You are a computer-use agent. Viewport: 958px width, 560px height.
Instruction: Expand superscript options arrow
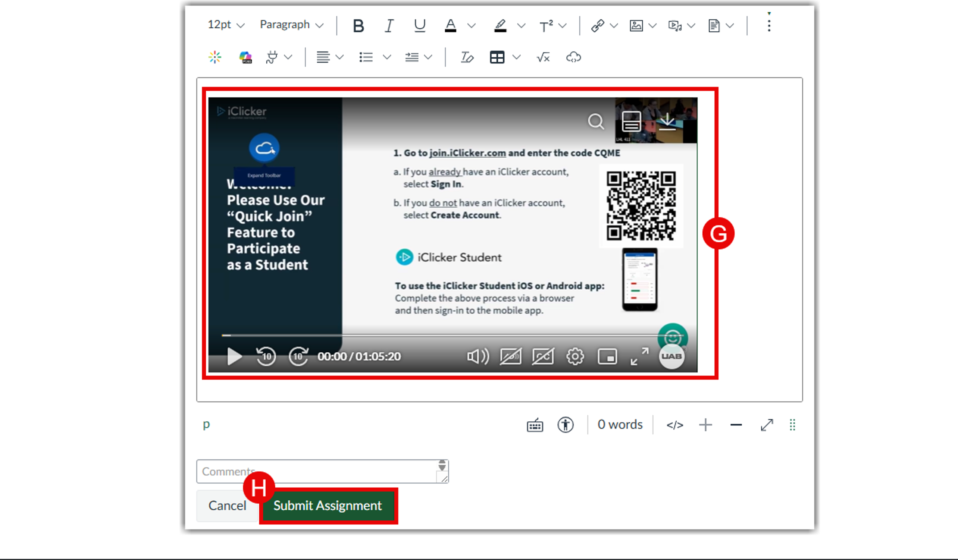pos(563,26)
